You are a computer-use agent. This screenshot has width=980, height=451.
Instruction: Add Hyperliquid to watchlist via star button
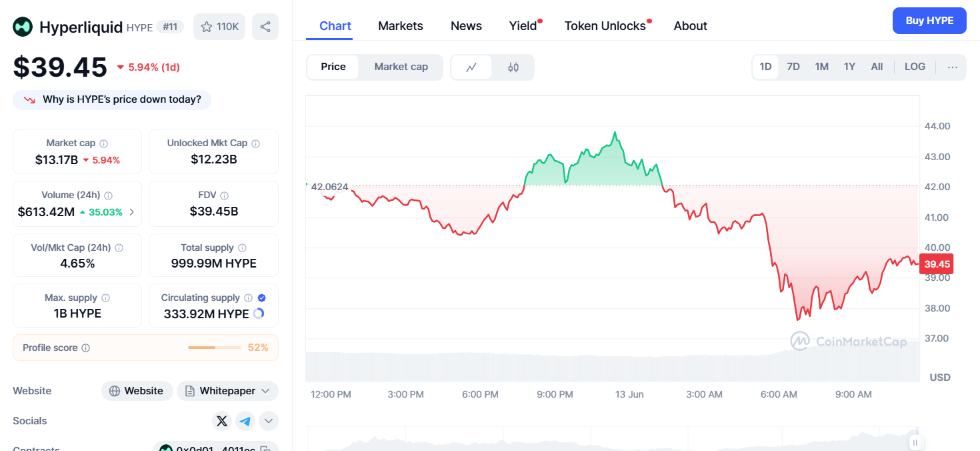click(x=219, y=27)
